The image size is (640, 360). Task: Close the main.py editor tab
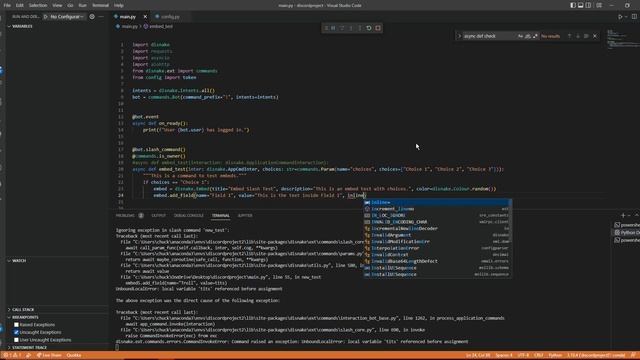(145, 17)
